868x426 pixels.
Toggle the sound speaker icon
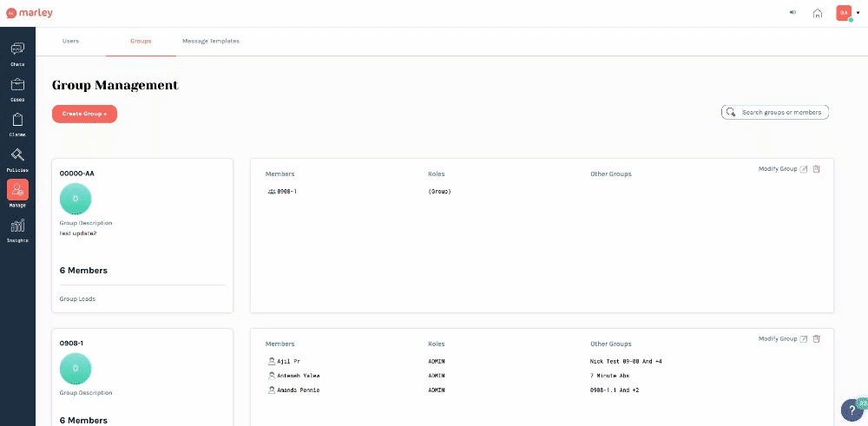tap(792, 13)
